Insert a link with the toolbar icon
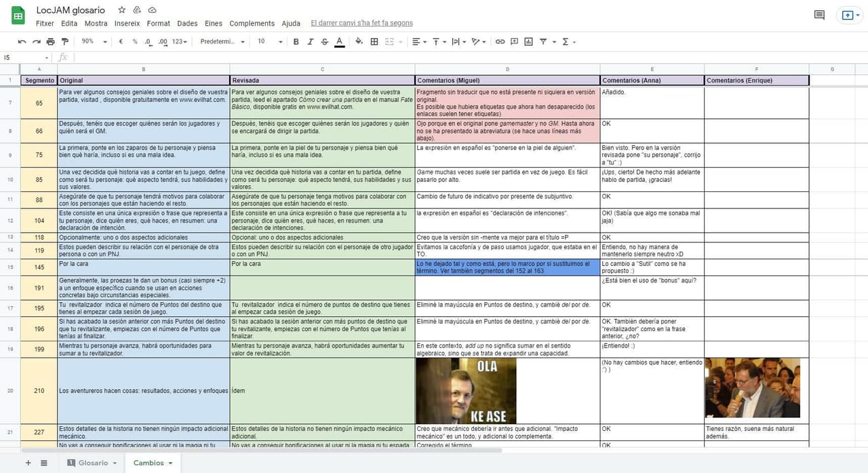Image resolution: width=868 pixels, height=473 pixels. tap(500, 41)
